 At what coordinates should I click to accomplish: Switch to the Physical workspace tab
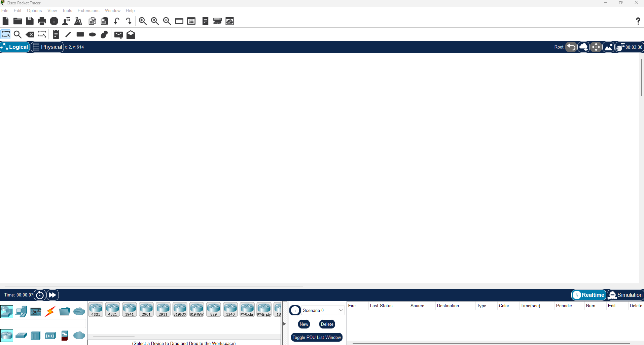(47, 47)
